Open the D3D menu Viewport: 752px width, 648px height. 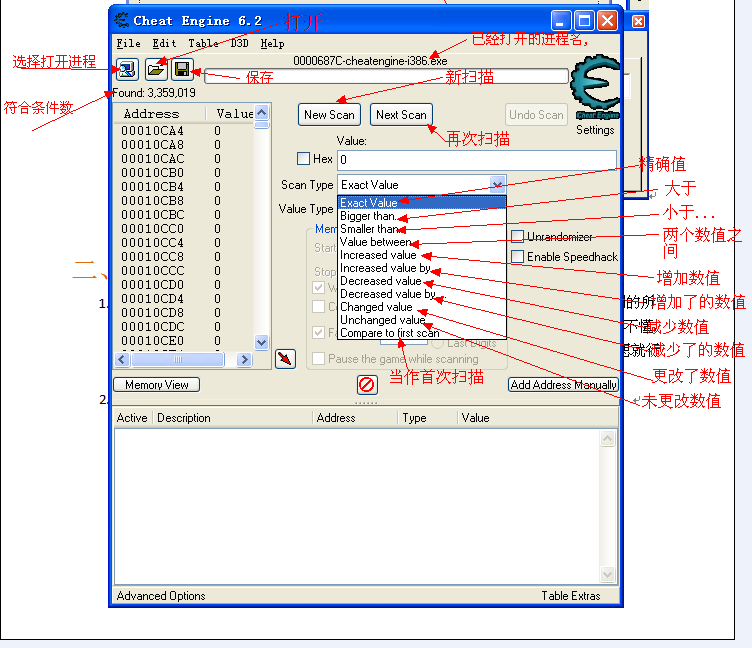[x=239, y=44]
